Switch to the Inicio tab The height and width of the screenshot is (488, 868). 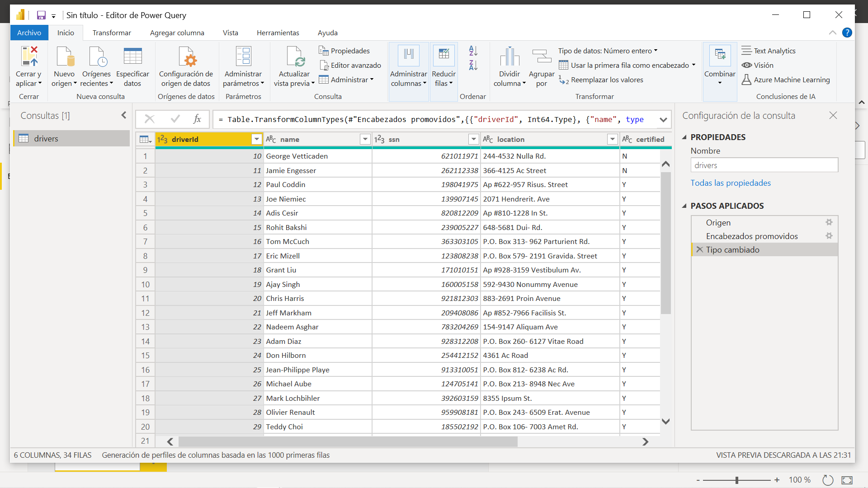[x=66, y=33]
